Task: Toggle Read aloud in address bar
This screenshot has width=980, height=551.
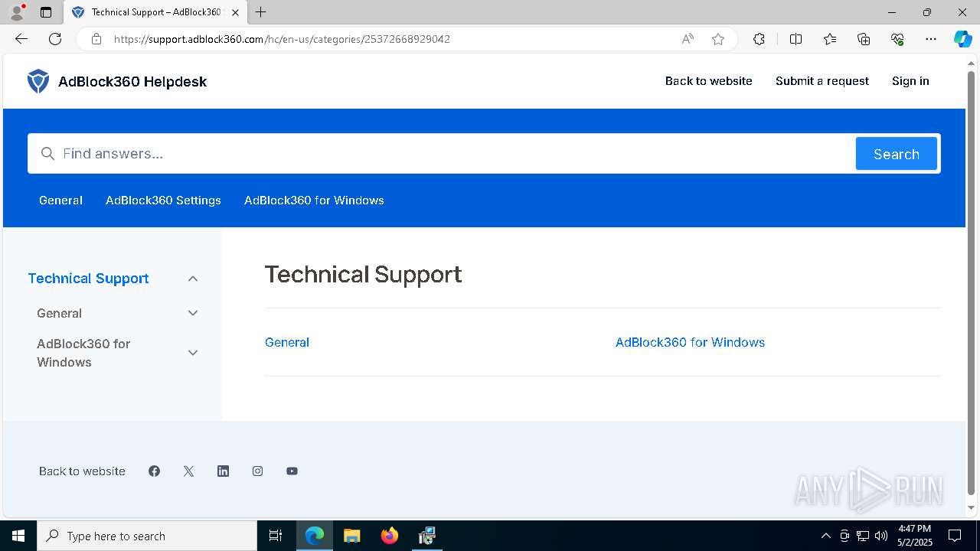Action: click(688, 39)
